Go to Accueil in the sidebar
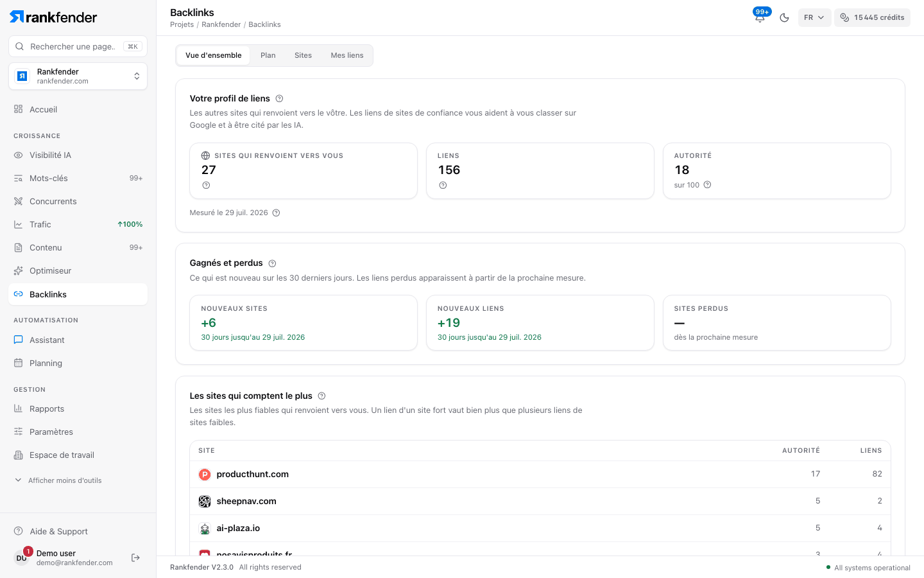This screenshot has height=578, width=924. [x=78, y=109]
